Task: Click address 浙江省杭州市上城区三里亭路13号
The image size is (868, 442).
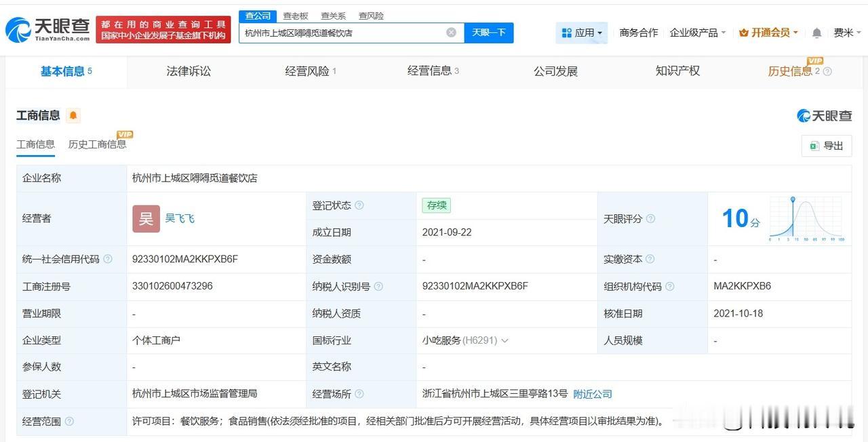Action: click(494, 394)
